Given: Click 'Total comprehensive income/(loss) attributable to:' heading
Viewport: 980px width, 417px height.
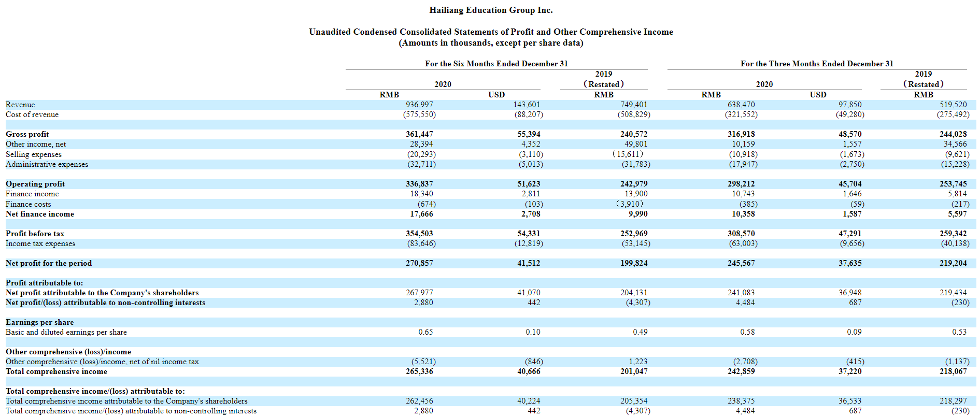Looking at the screenshot, I should tap(95, 391).
